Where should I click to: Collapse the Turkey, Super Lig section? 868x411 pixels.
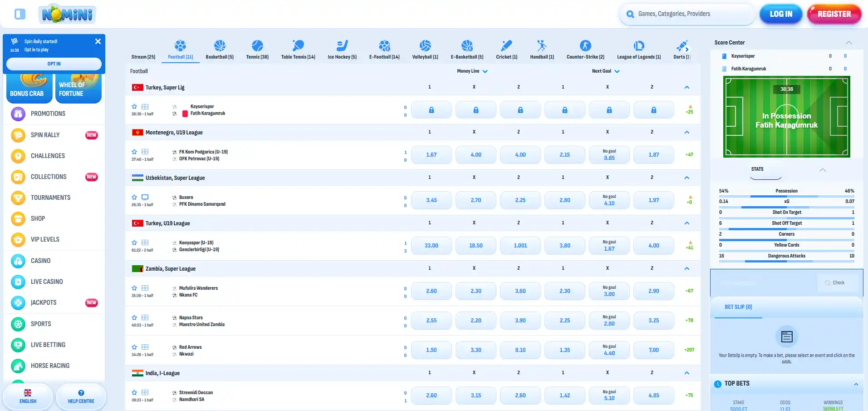(687, 87)
